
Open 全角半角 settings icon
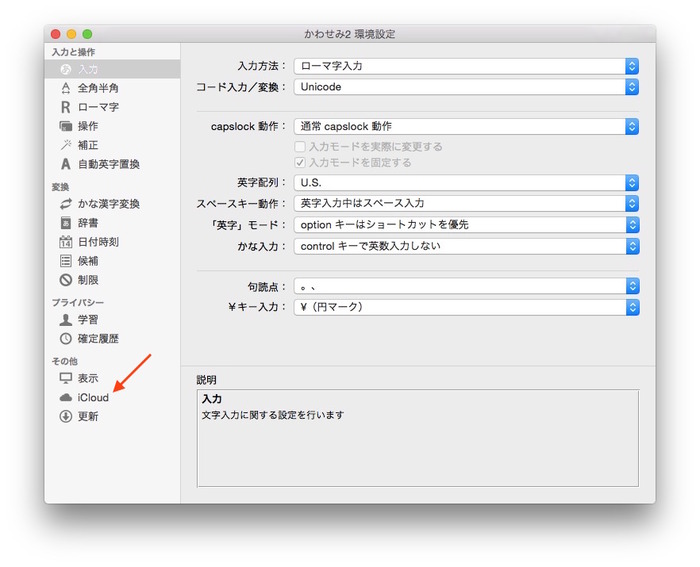pos(66,88)
